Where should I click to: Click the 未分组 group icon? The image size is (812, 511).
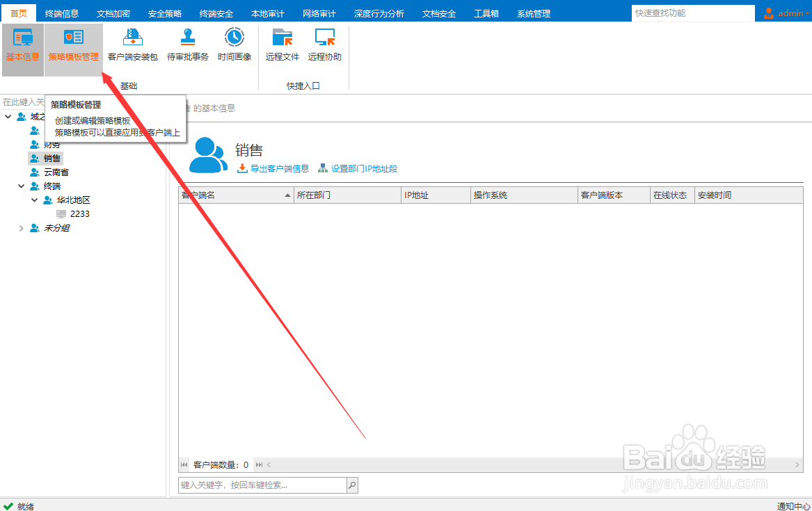click(x=35, y=227)
